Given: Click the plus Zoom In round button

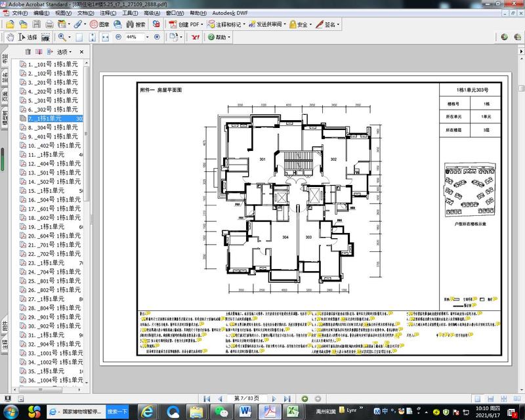Looking at the screenshot, I should point(157,37).
